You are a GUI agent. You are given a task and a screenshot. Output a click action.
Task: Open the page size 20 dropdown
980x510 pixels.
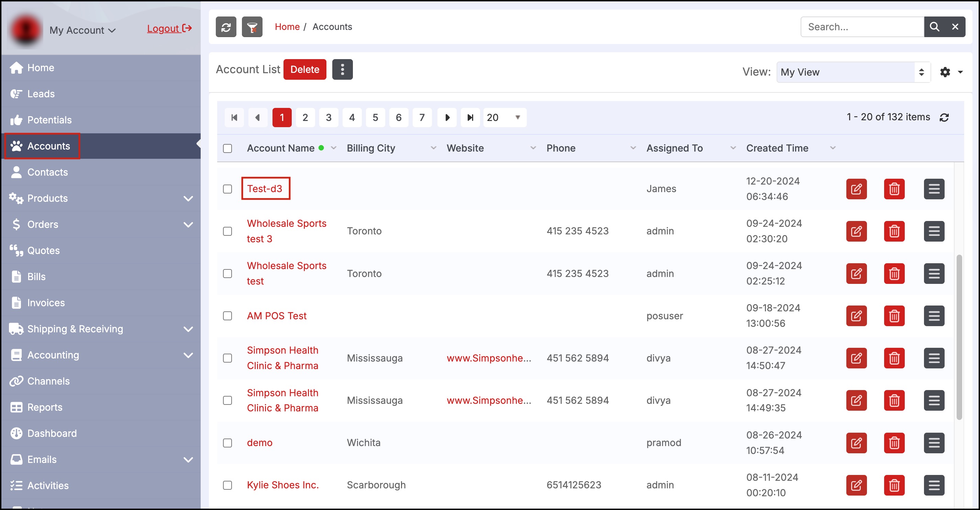[x=504, y=118]
